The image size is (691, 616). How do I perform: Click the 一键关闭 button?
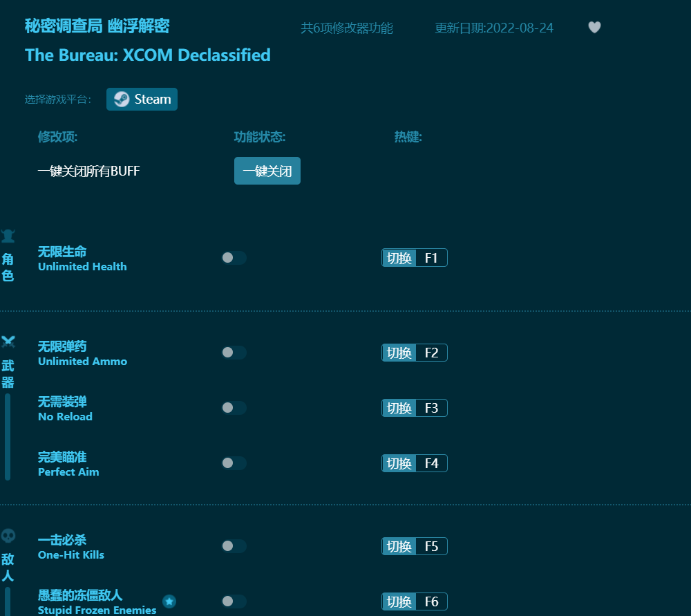[267, 171]
